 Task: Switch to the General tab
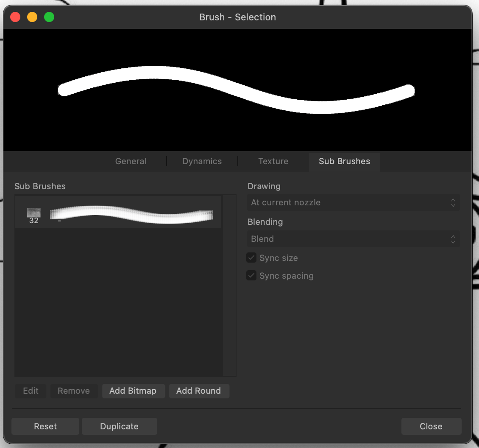click(x=131, y=161)
